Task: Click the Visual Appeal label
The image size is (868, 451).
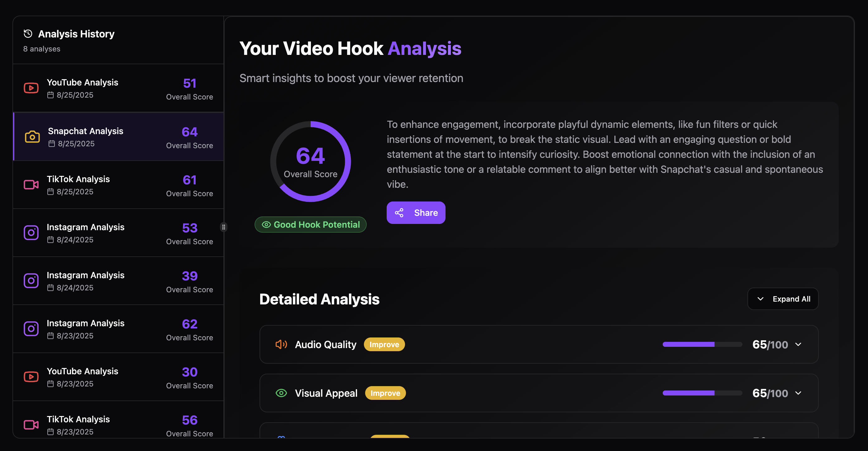Action: coord(326,393)
